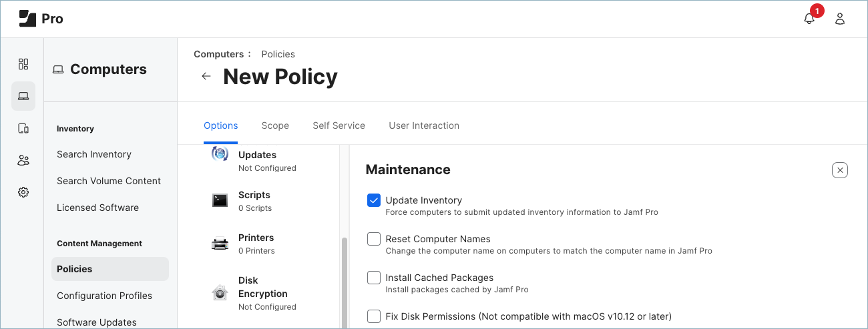
Task: Tick the Fix Disk Permissions checkbox
Action: tap(374, 316)
